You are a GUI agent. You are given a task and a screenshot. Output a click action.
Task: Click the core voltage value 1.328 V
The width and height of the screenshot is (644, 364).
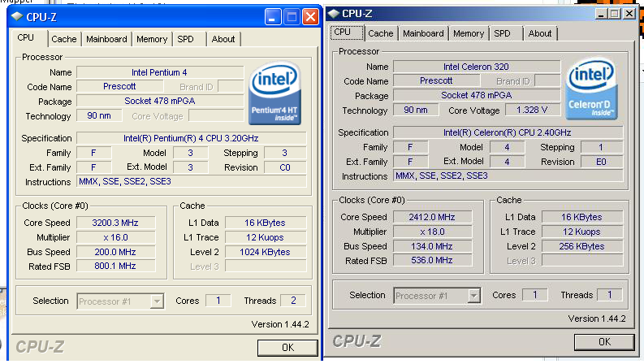click(532, 110)
